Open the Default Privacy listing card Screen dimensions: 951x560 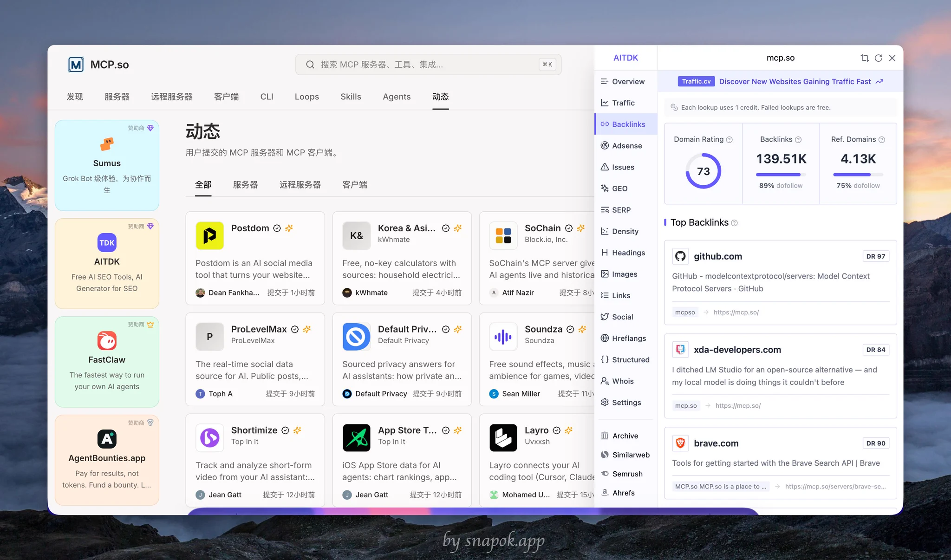(x=402, y=359)
